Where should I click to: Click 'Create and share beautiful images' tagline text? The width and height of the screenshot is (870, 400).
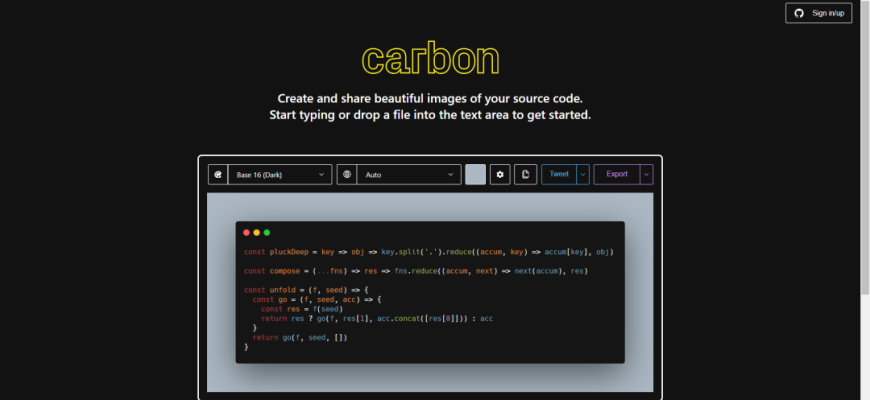pyautogui.click(x=430, y=99)
